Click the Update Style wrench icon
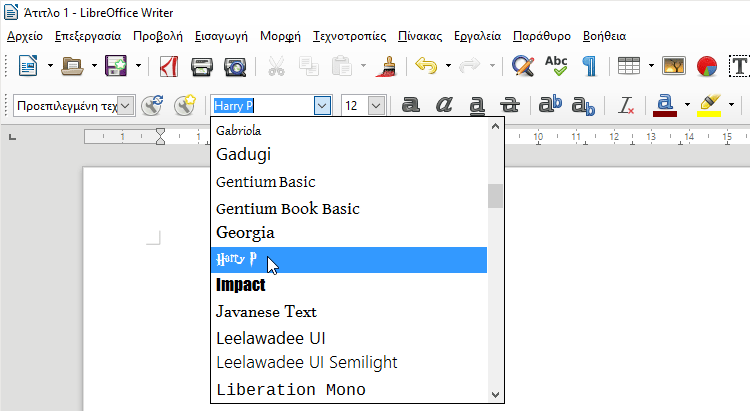The width and height of the screenshot is (750, 411). 152,105
